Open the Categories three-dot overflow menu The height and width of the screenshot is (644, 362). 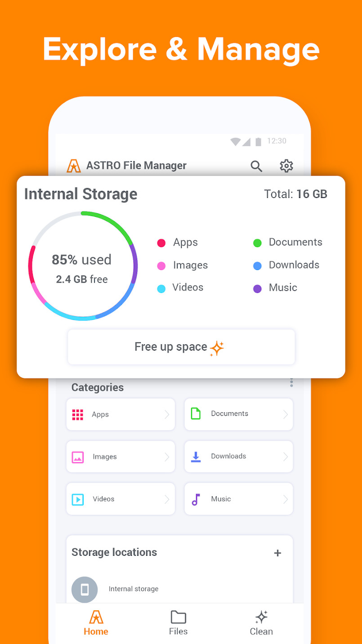point(291,383)
